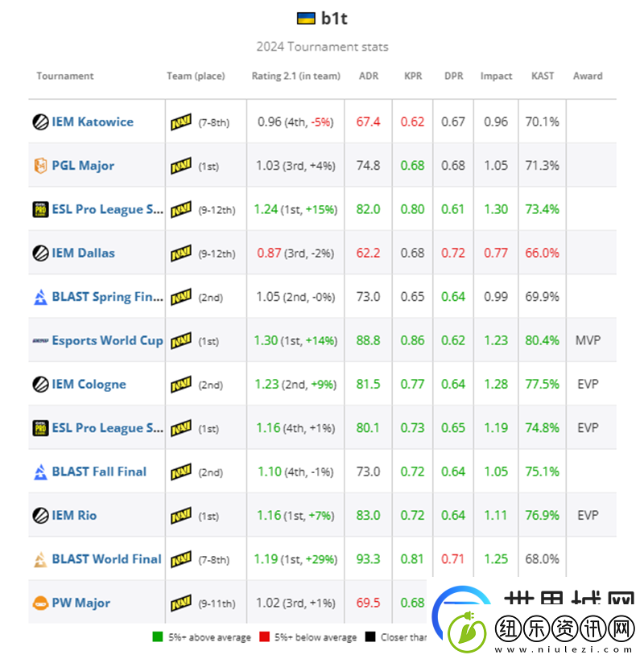Click the IEM Rio tournament logo
Screen dimensions: 644x659
click(x=40, y=516)
